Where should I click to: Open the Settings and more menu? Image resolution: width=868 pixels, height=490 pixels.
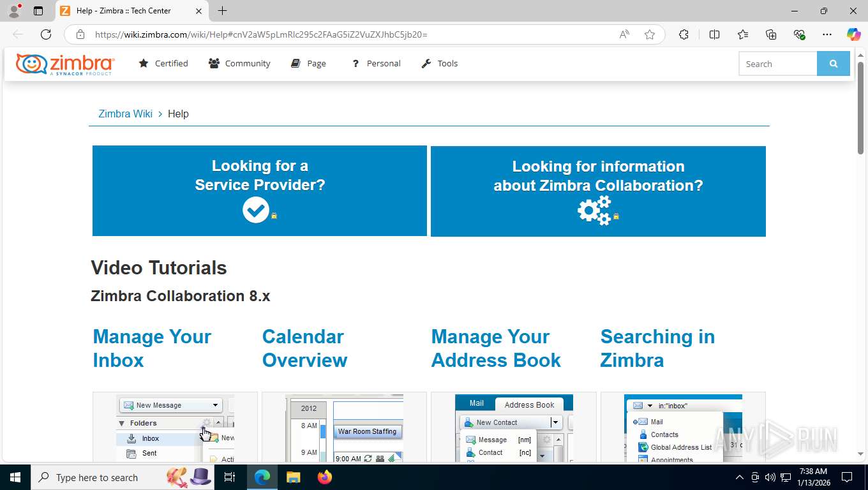click(x=827, y=34)
